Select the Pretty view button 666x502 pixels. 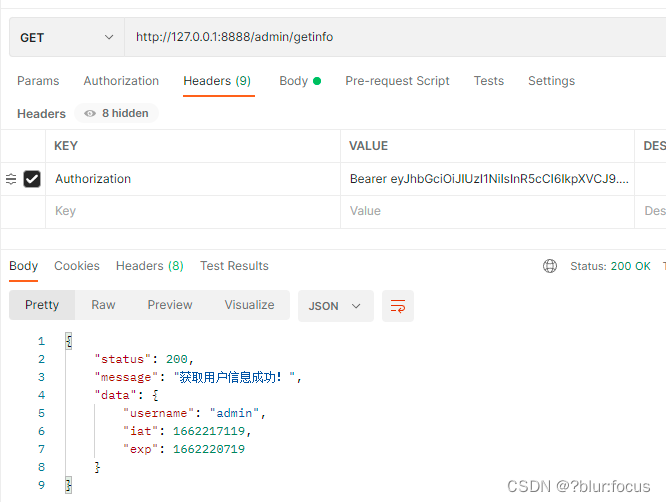[x=42, y=305]
